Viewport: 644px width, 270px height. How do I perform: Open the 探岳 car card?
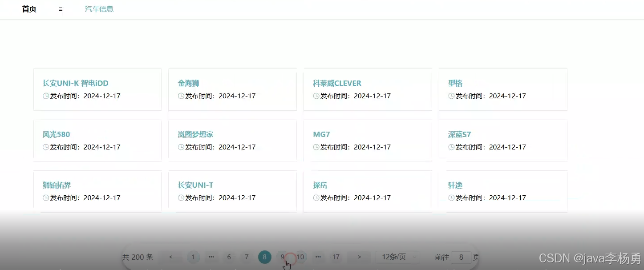pos(368,191)
